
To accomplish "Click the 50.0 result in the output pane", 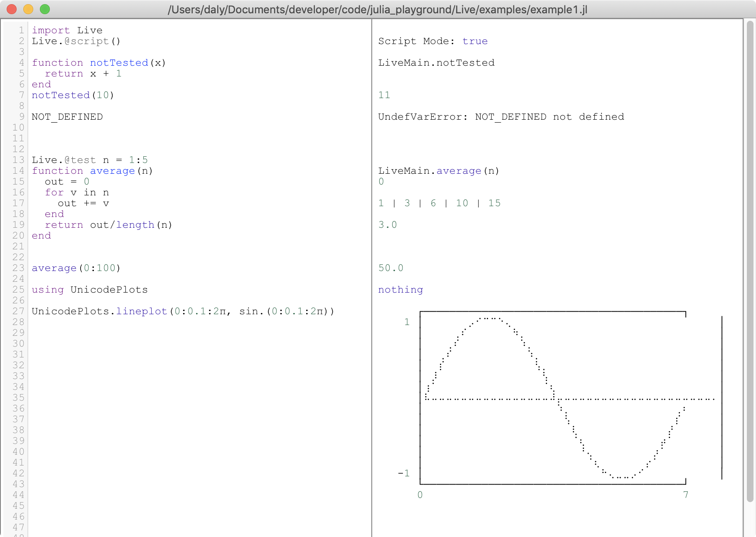I will point(390,268).
